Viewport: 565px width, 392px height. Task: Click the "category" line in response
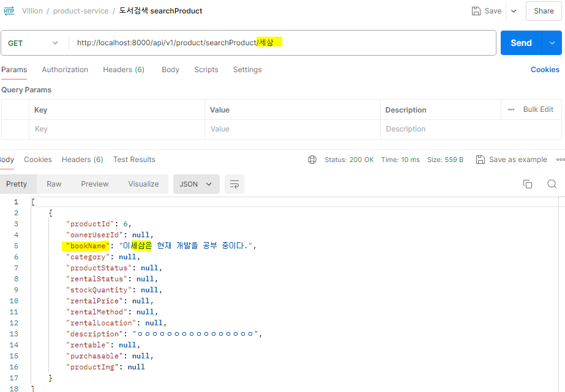[x=103, y=257]
